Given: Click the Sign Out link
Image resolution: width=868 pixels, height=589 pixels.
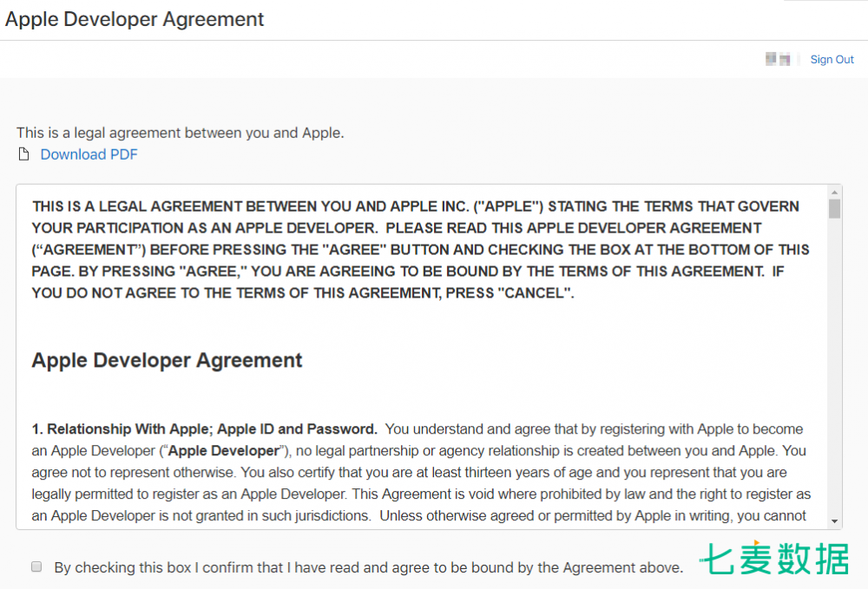Looking at the screenshot, I should (x=832, y=60).
